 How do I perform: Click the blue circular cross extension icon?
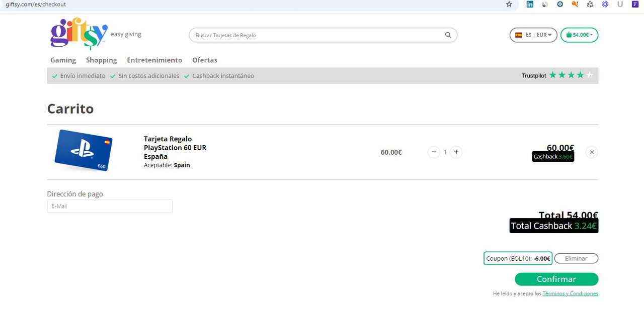click(560, 4)
